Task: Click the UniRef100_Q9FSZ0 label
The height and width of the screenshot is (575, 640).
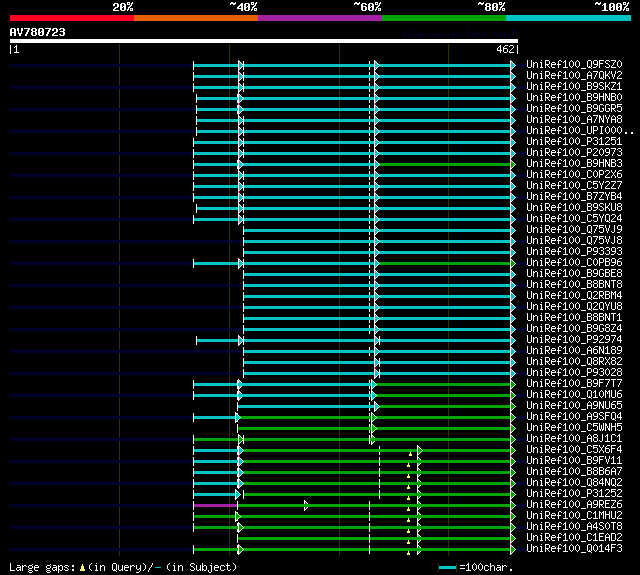Action: point(574,64)
